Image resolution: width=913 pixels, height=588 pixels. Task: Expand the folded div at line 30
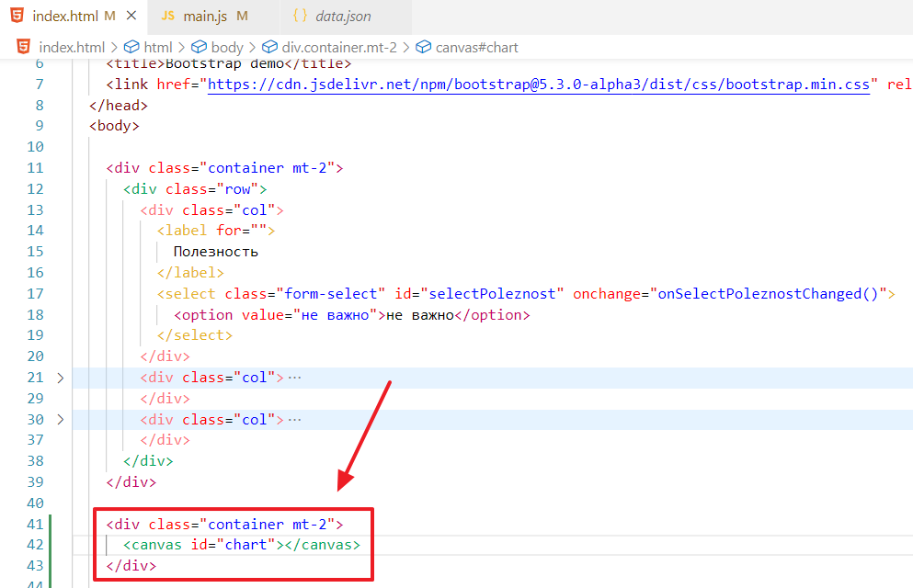coord(61,420)
